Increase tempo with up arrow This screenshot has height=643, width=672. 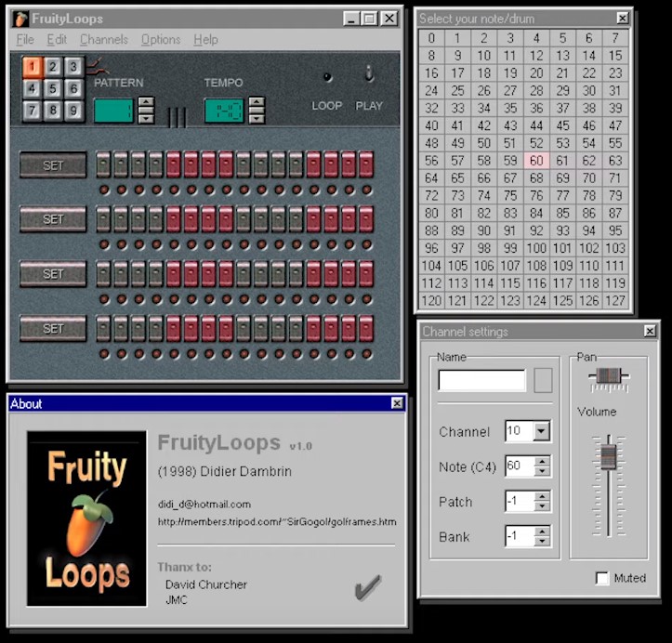tap(257, 102)
